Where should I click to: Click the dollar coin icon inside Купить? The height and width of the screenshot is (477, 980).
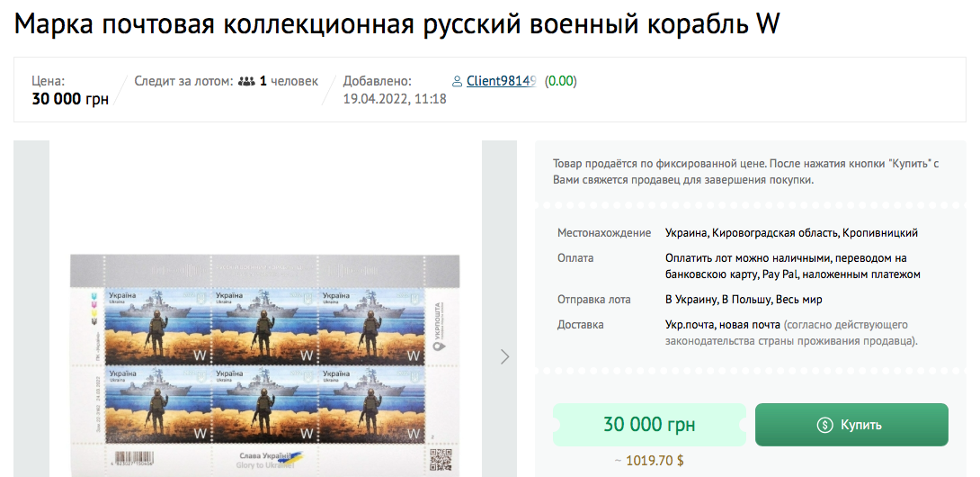click(825, 425)
